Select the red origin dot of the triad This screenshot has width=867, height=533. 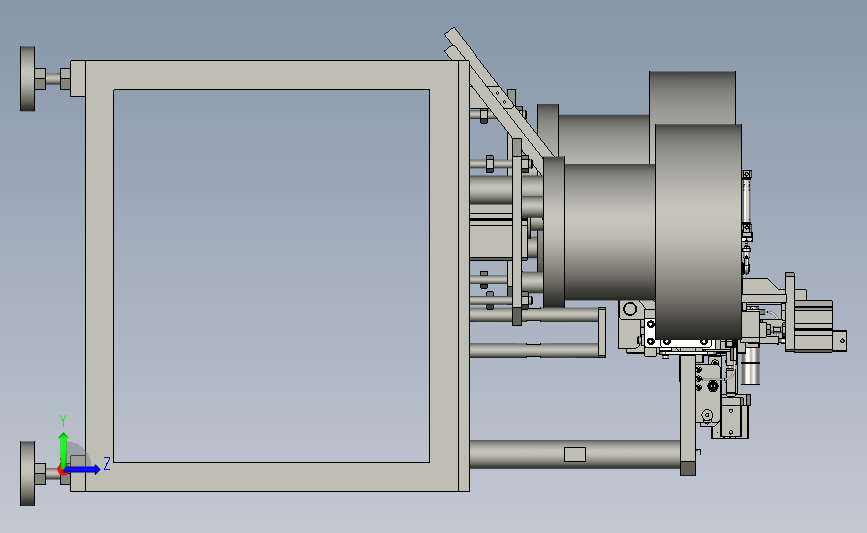pyautogui.click(x=62, y=470)
